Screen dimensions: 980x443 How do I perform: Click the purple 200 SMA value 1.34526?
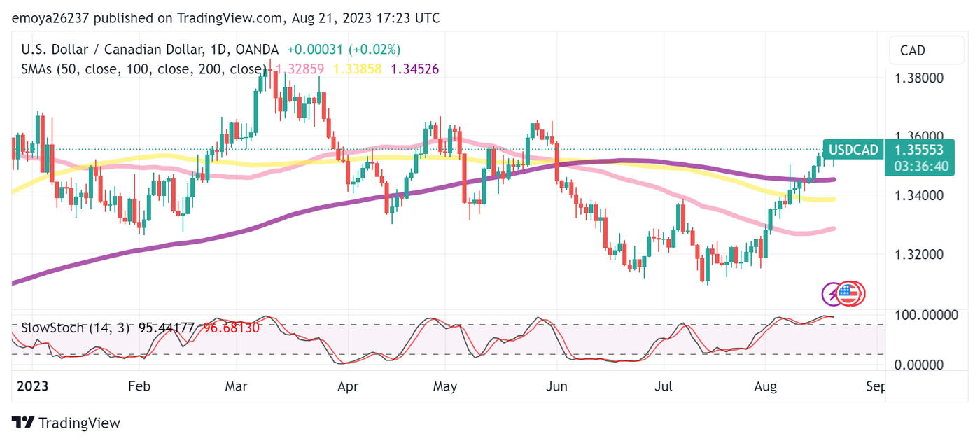click(414, 69)
